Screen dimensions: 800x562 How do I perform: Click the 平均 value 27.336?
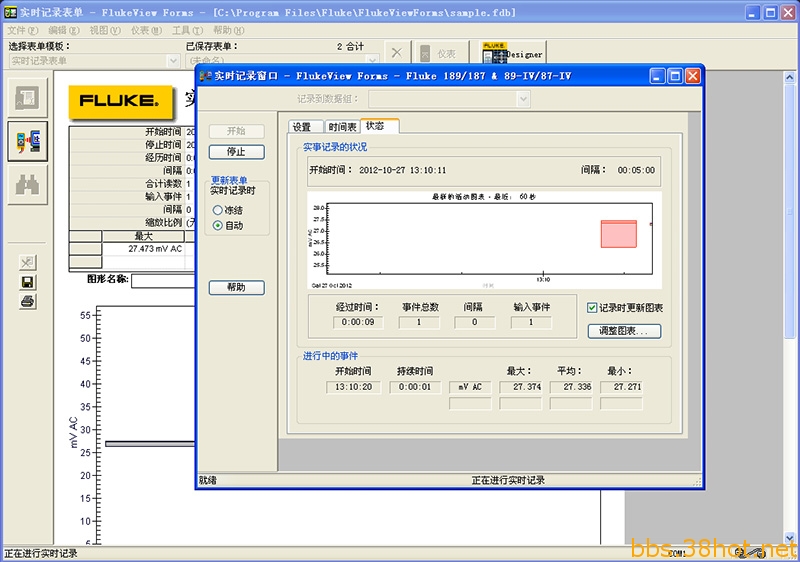(571, 387)
